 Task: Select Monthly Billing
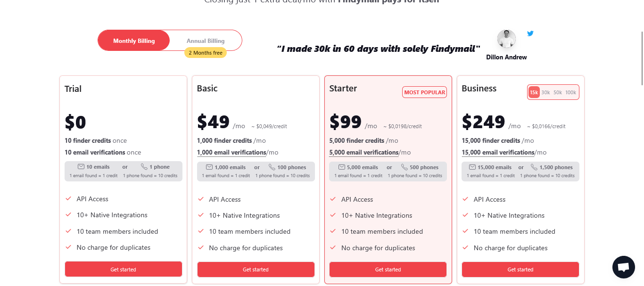(133, 41)
